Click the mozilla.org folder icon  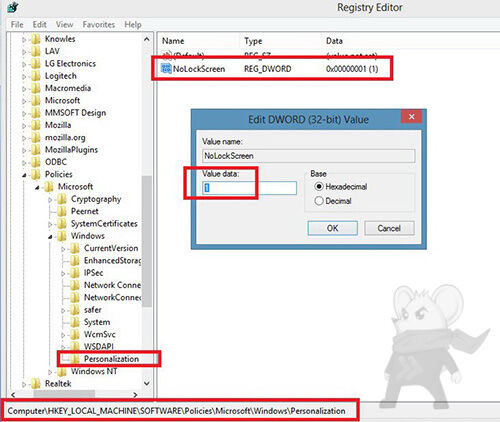coord(36,138)
